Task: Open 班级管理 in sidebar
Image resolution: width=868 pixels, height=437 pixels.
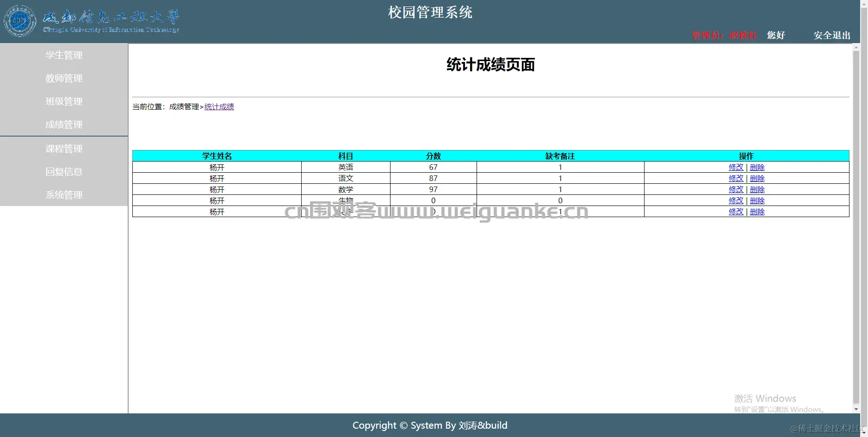Action: pos(64,101)
